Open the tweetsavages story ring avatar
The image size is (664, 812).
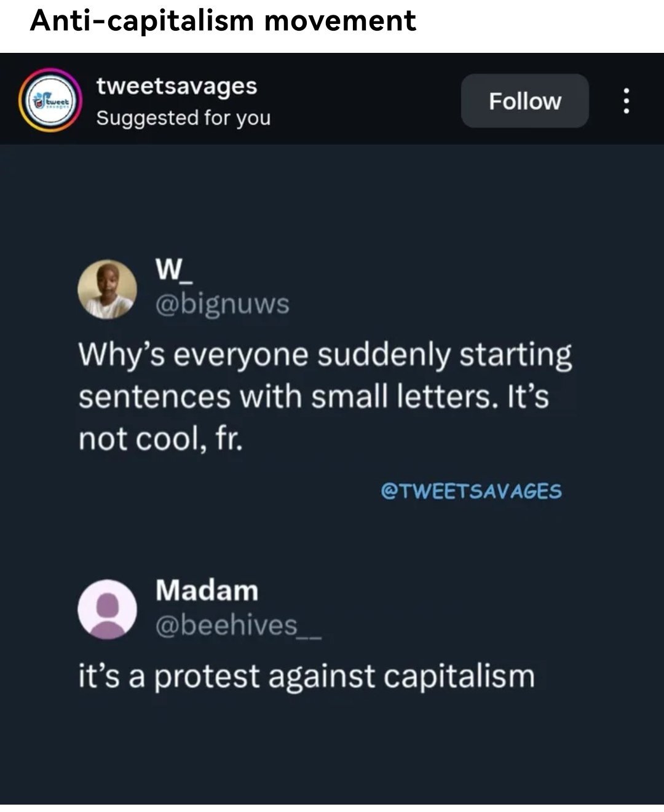click(49, 100)
